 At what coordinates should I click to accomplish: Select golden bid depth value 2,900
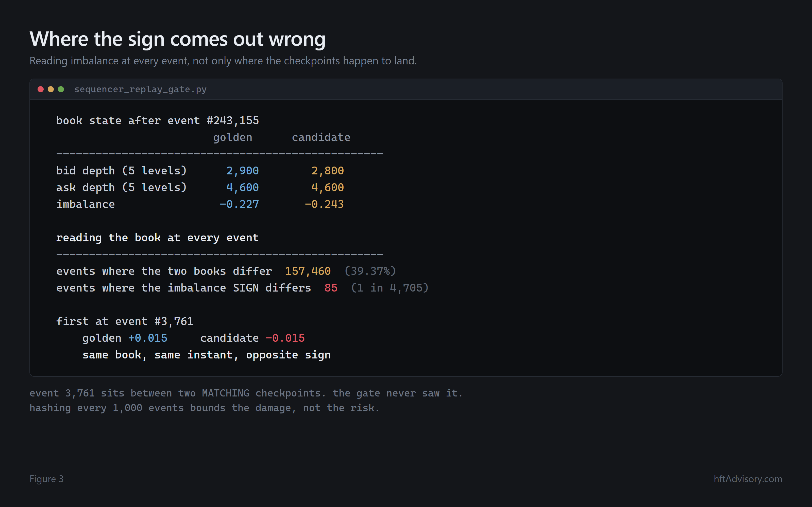(243, 171)
